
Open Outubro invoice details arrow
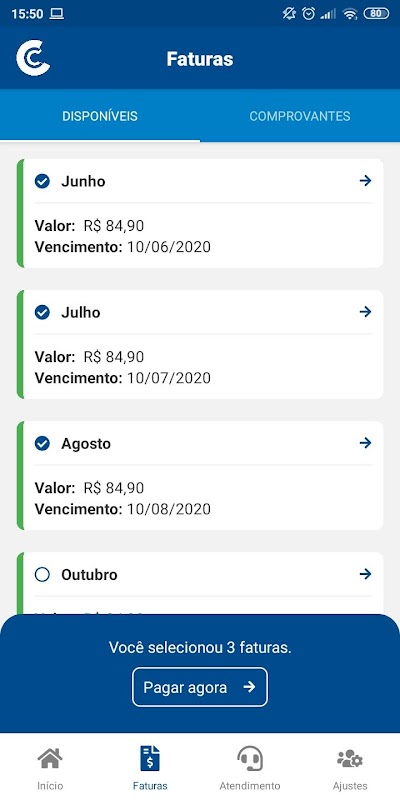365,574
